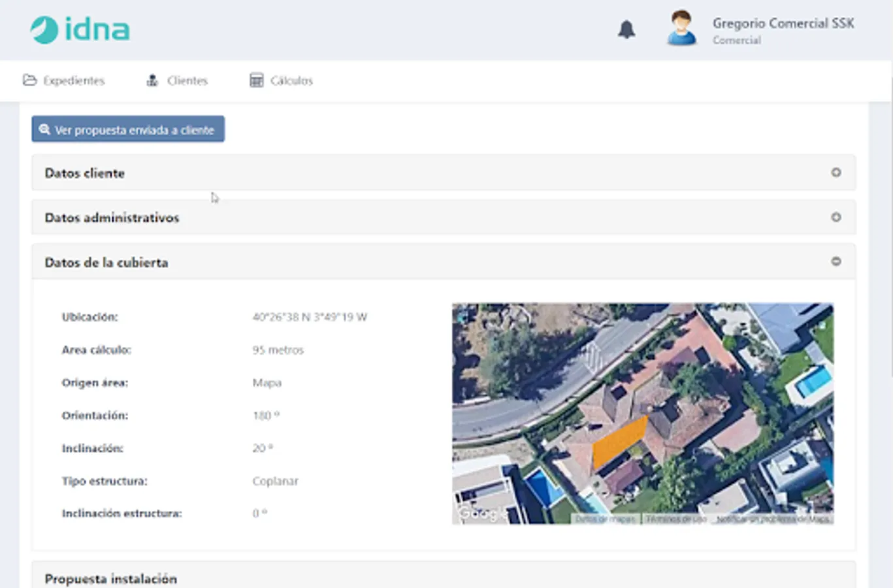Expand the Datos administrativos section

(x=836, y=217)
